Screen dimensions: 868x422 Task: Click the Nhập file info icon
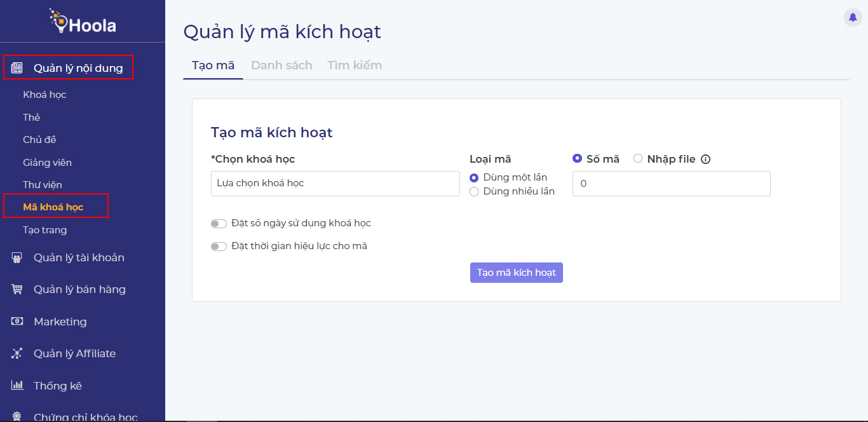(x=705, y=160)
